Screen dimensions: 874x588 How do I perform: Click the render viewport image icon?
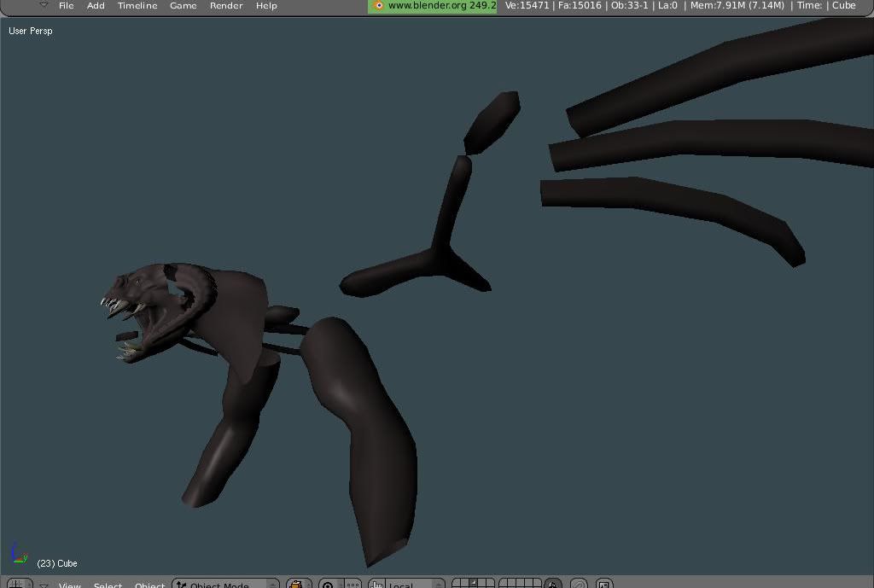click(604, 585)
